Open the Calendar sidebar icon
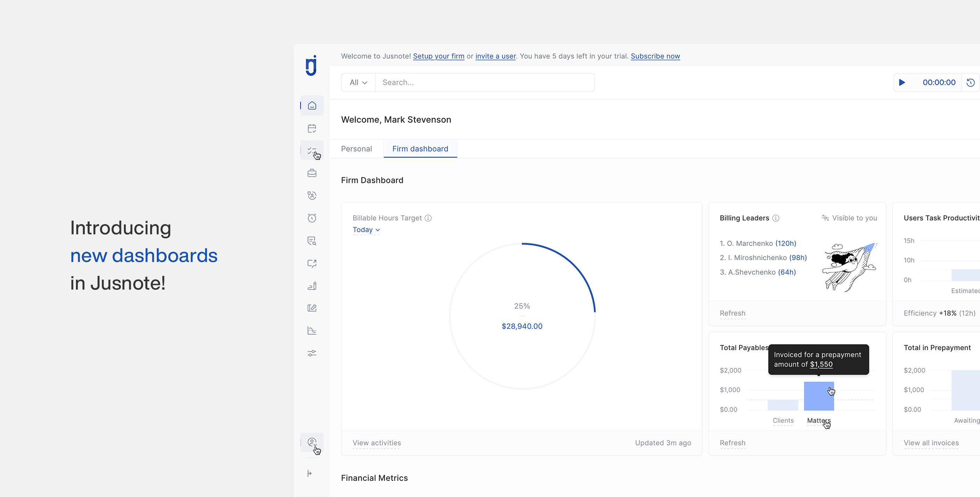 (312, 128)
